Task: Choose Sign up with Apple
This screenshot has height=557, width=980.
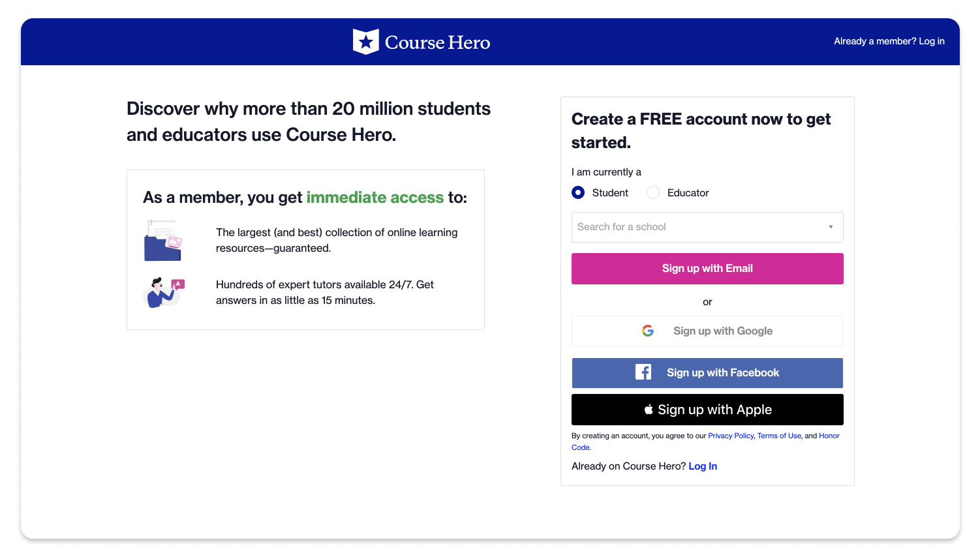Action: click(x=707, y=410)
